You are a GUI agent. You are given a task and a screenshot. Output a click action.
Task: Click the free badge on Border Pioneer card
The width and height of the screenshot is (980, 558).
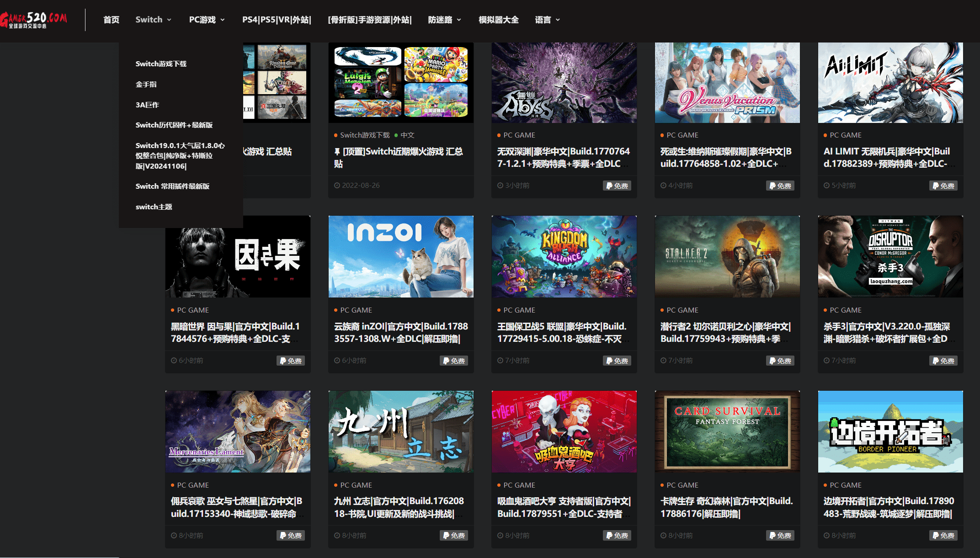pyautogui.click(x=943, y=535)
